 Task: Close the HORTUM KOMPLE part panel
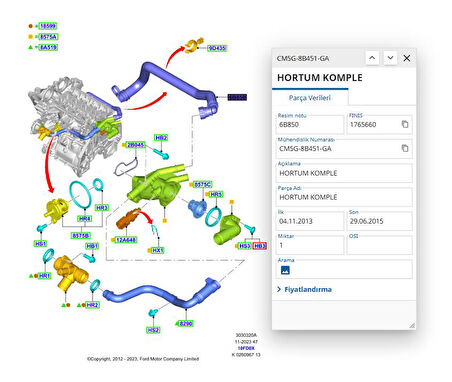click(407, 58)
